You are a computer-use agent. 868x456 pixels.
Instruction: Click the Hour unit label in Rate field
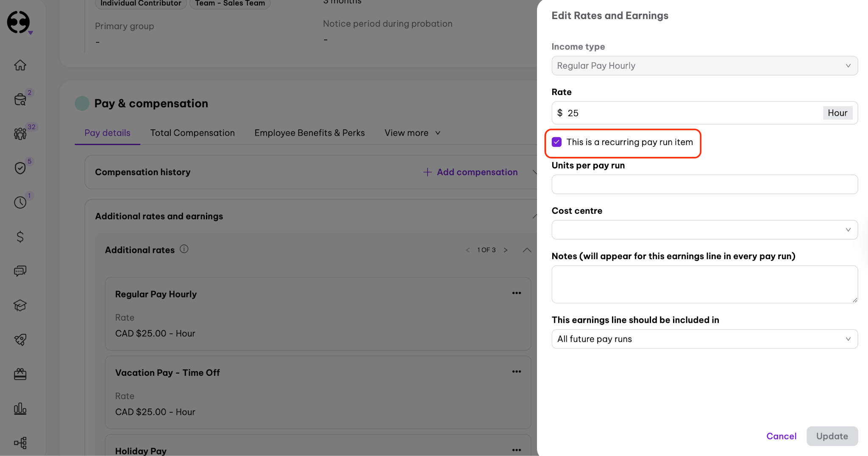(837, 113)
